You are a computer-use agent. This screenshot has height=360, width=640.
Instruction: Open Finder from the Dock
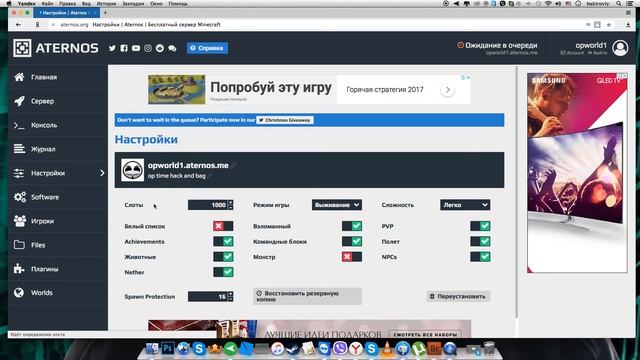152,349
